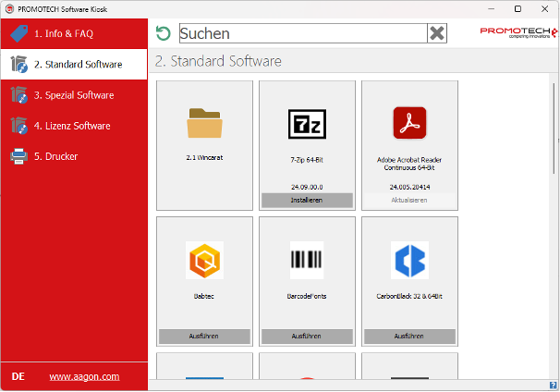
Task: Click the Adobe Acrobat Reader icon
Action: [x=409, y=123]
